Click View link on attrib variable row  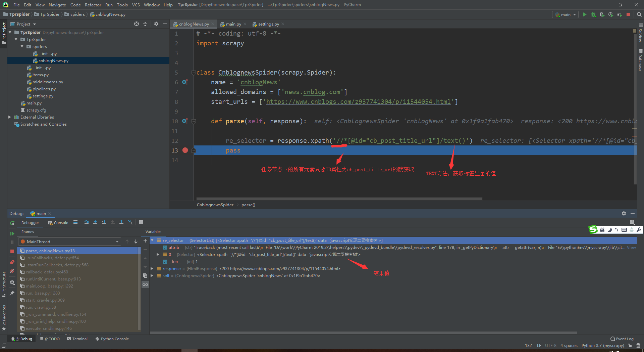pyautogui.click(x=632, y=247)
